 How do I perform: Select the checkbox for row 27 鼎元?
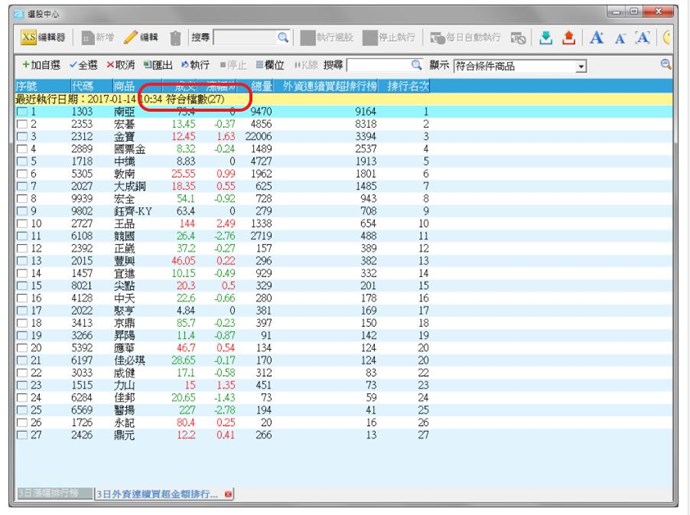point(22,435)
